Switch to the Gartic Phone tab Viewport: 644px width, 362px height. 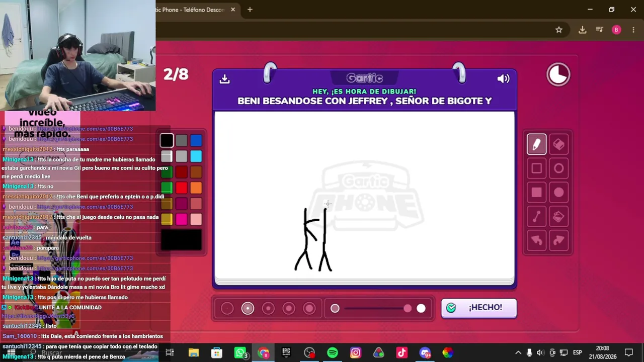190,10
